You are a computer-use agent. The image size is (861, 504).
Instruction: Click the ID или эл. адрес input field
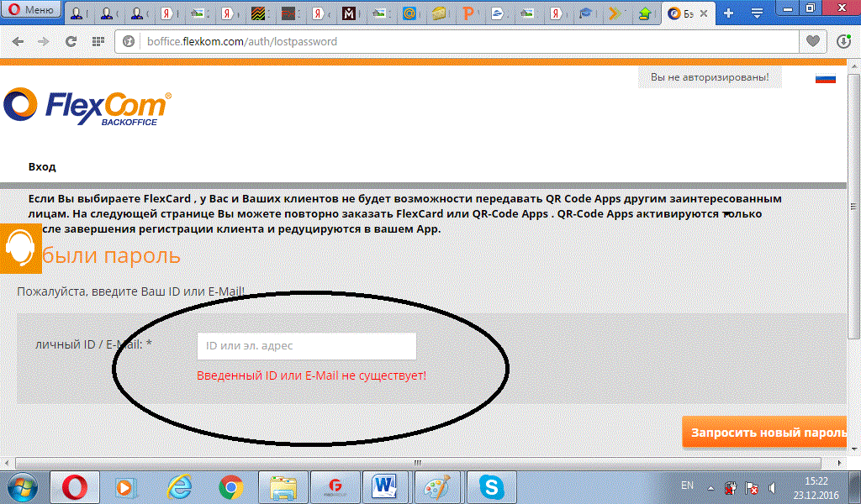306,346
